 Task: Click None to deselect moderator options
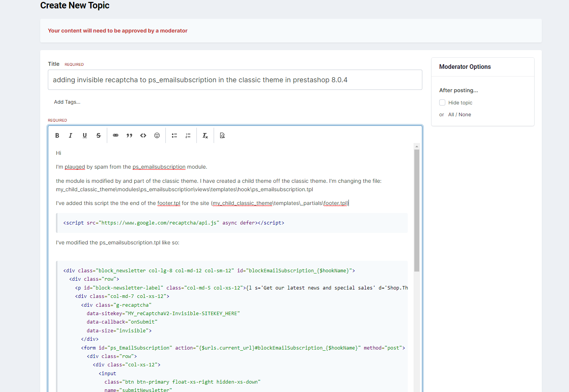pos(465,114)
